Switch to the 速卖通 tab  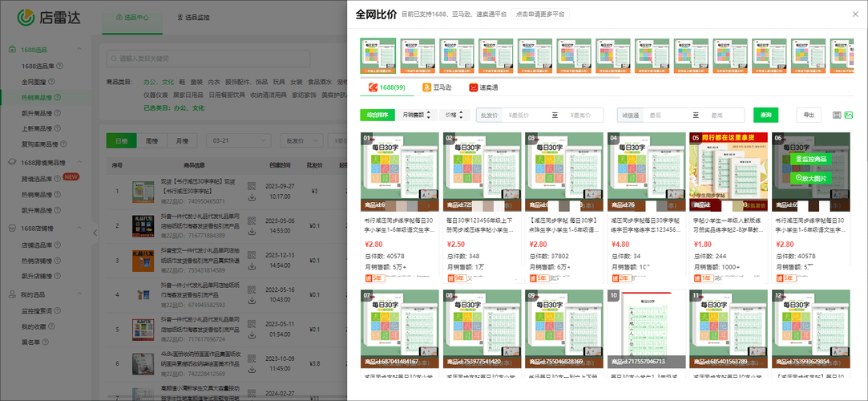483,87
